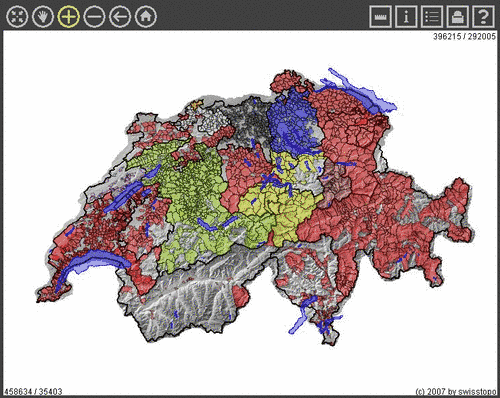Image resolution: width=500 pixels, height=398 pixels.
Task: Open the legend list icon
Action: click(x=432, y=16)
